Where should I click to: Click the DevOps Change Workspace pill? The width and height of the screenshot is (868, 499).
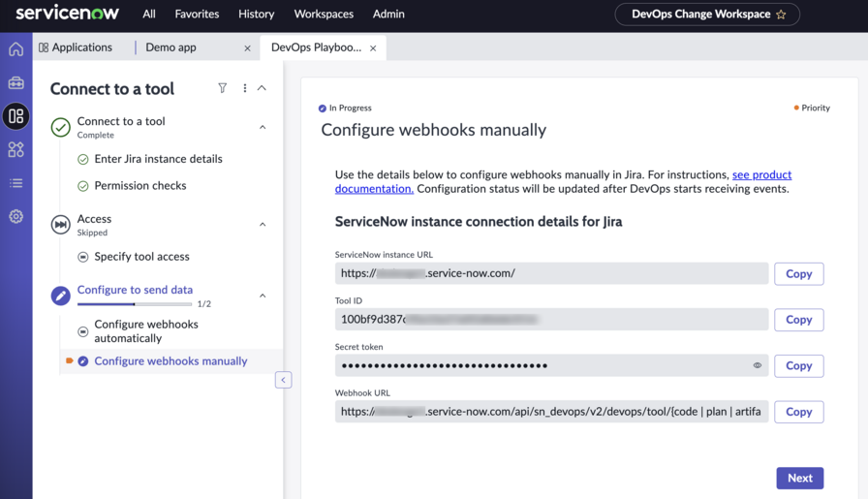(707, 15)
